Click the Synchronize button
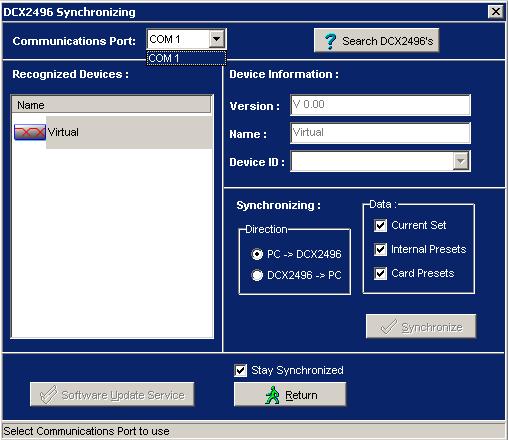 point(421,326)
